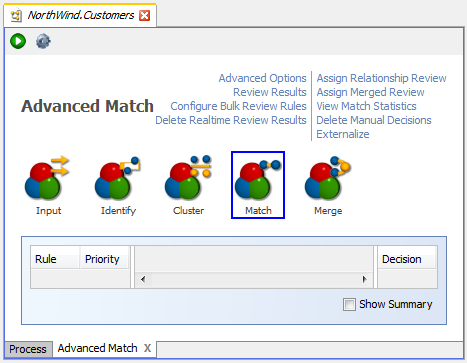Open the Advanced Options link
This screenshot has width=467, height=363.
click(262, 78)
